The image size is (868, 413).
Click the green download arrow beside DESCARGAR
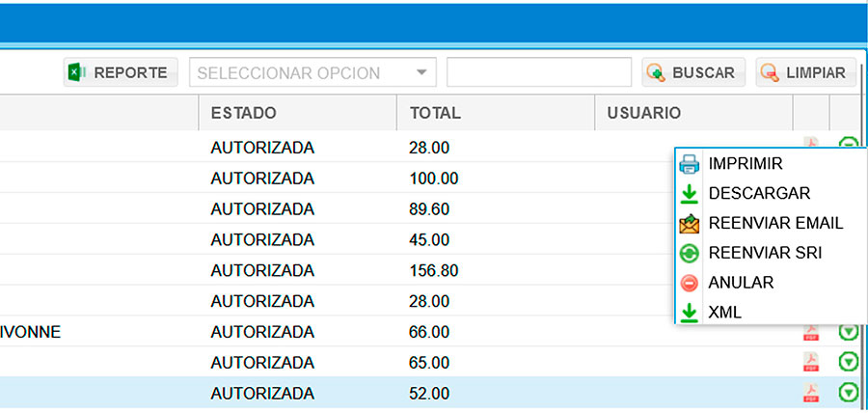[x=690, y=194]
